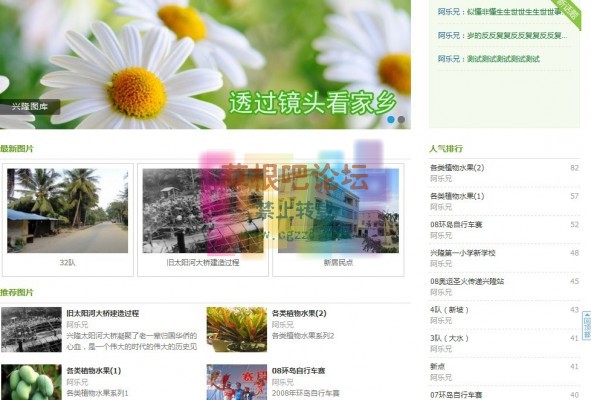591x400 pixels.
Task: Open the green mango recommended thumbnail
Action: [x=31, y=382]
